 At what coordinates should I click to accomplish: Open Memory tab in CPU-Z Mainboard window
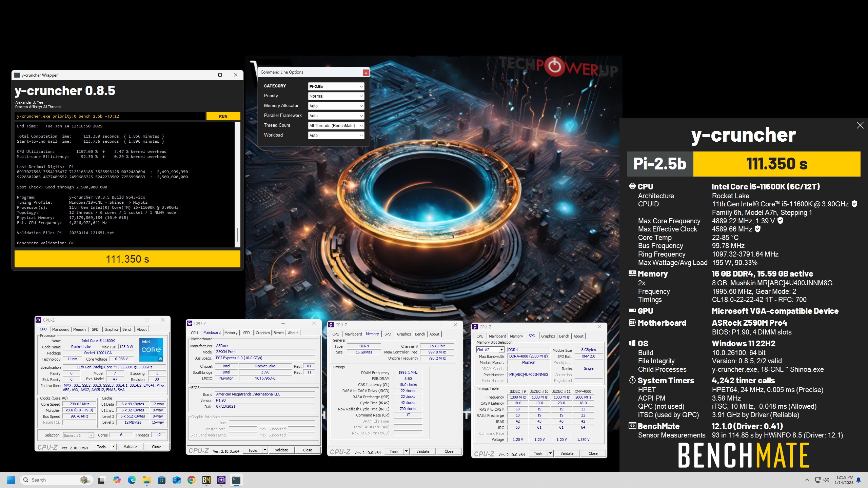[x=231, y=333]
